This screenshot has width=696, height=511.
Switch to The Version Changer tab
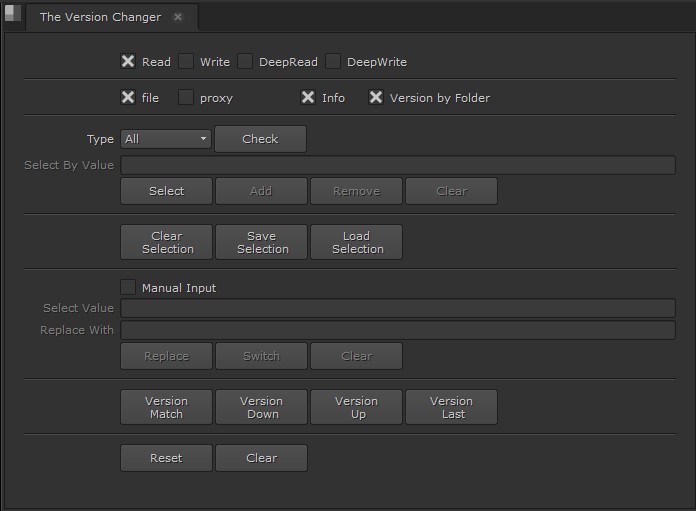(x=100, y=17)
